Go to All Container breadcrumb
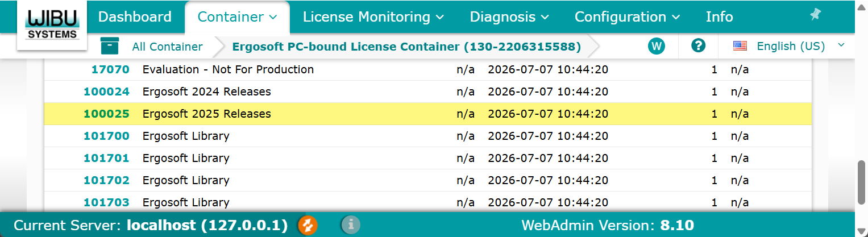Image resolution: width=868 pixels, height=237 pixels. 167,47
